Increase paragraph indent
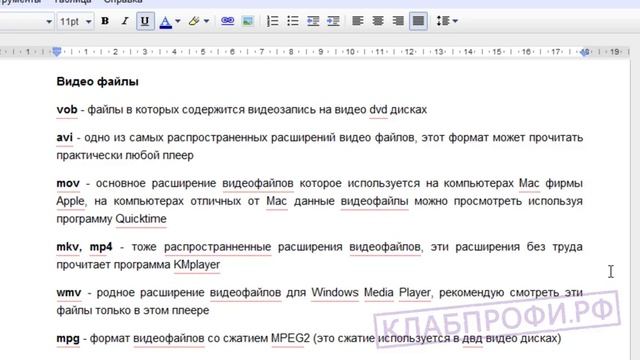640x360 pixels. click(333, 21)
